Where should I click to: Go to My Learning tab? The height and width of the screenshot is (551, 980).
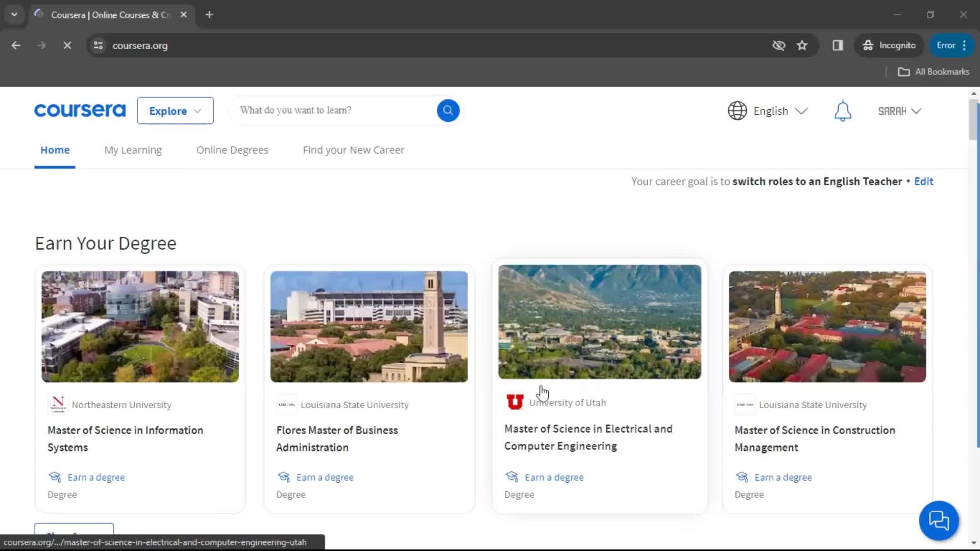pyautogui.click(x=133, y=150)
